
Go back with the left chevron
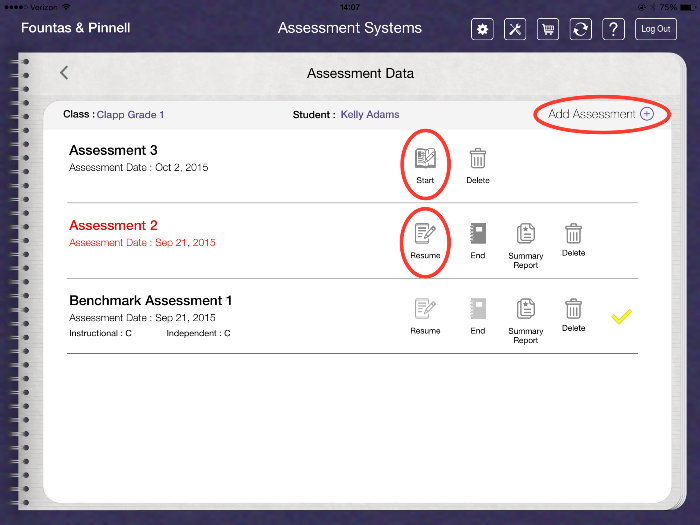pos(64,72)
